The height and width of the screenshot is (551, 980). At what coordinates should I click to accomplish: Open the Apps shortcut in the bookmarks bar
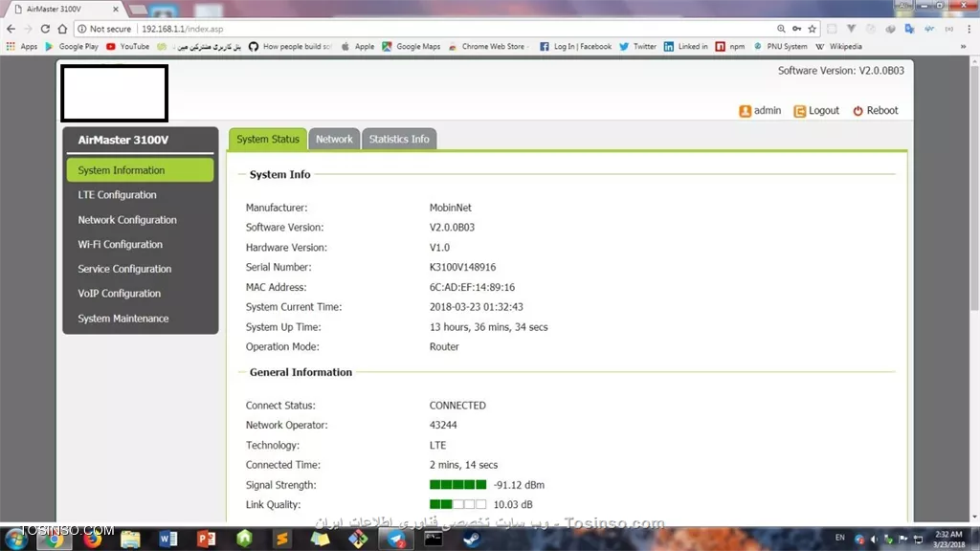coord(22,46)
